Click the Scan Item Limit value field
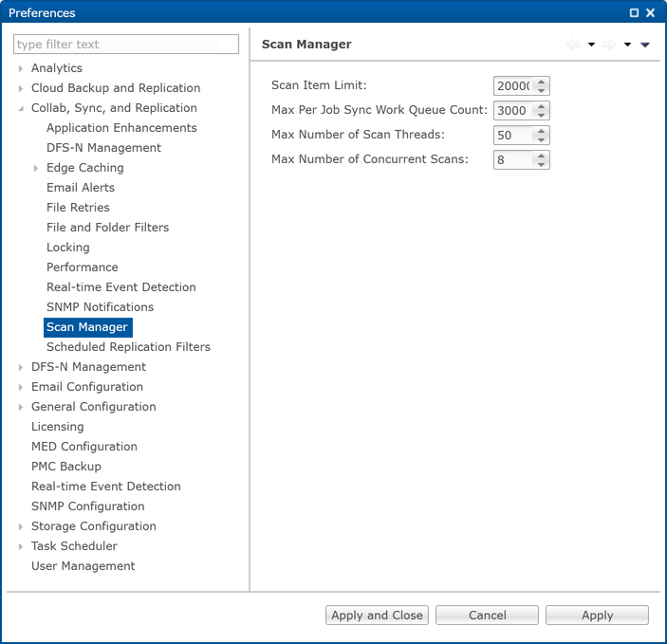 513,86
